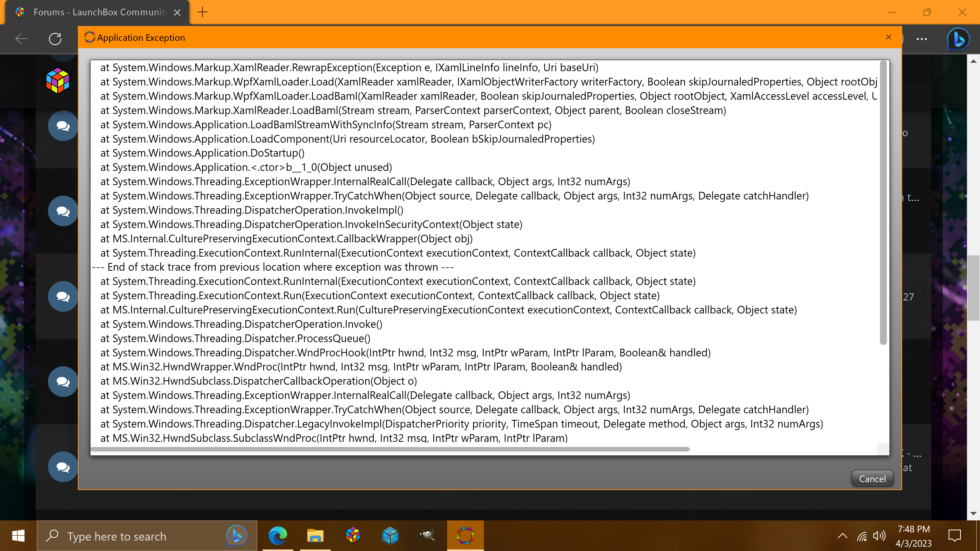Open the Bing sidebar button in the browser
This screenshot has width=980, height=551.
(x=958, y=39)
